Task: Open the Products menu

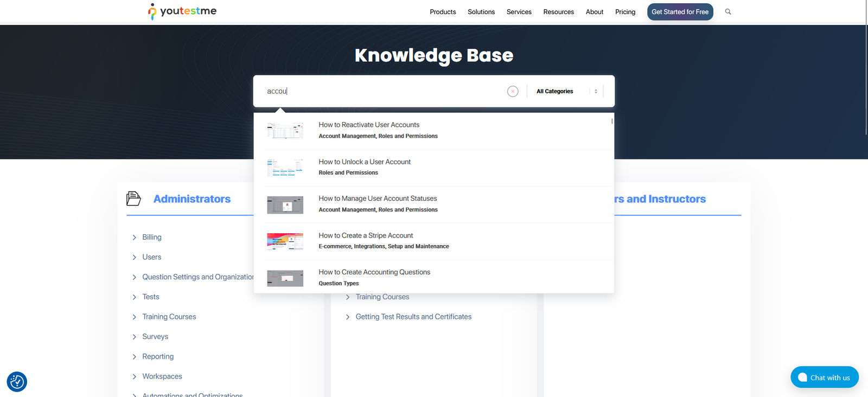Action: [443, 12]
